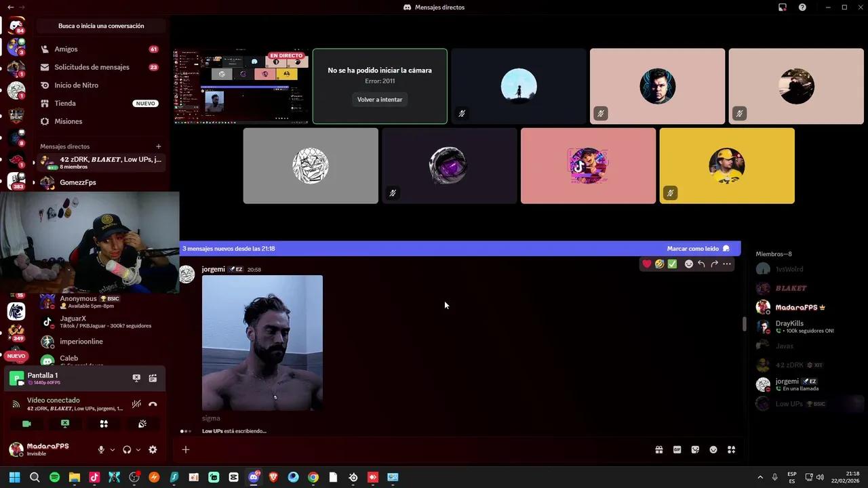The width and height of the screenshot is (868, 488).
Task: Click Marcar como leído on the new messages bar
Action: (x=692, y=248)
